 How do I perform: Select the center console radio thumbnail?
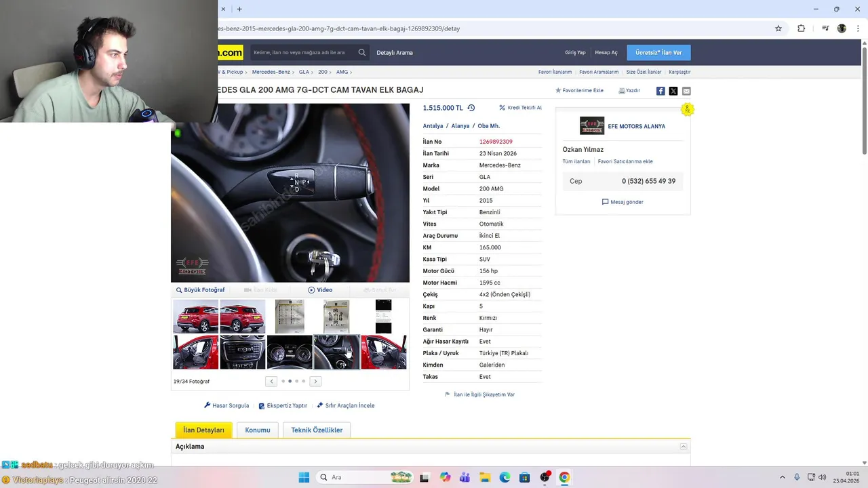coord(243,352)
